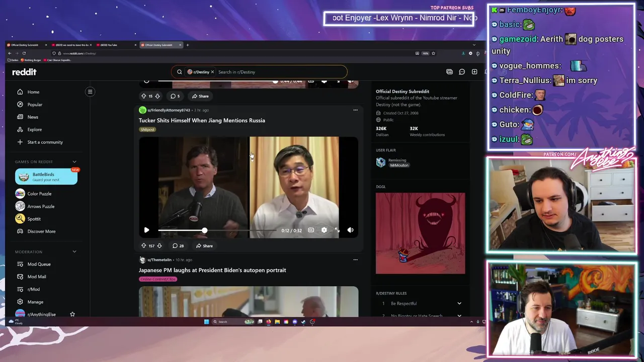
Task: Open the Windows Start menu
Action: point(206,322)
